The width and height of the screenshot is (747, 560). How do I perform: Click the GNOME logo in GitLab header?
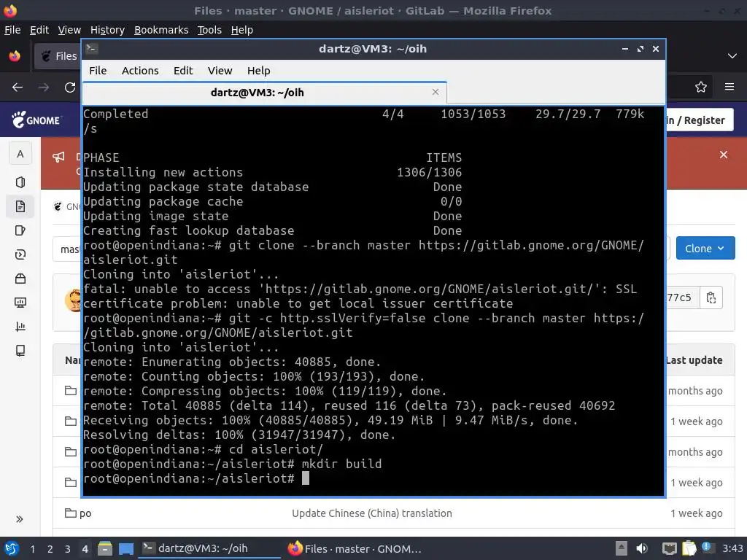click(x=36, y=120)
